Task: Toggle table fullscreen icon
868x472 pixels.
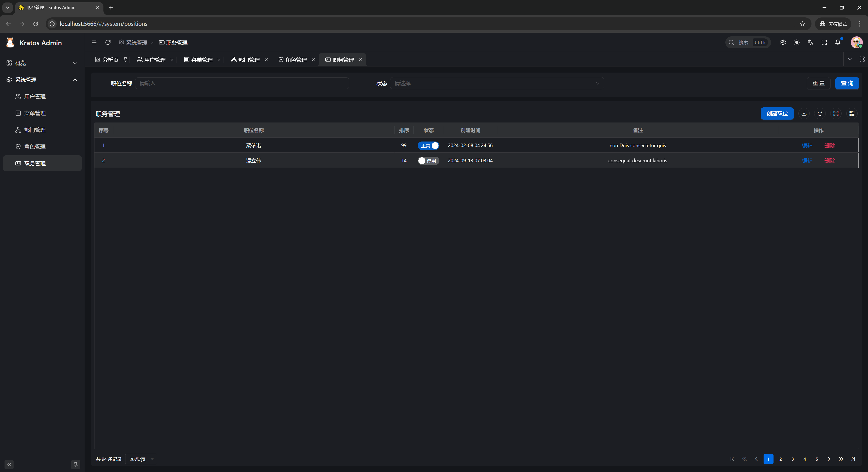Action: coord(836,113)
